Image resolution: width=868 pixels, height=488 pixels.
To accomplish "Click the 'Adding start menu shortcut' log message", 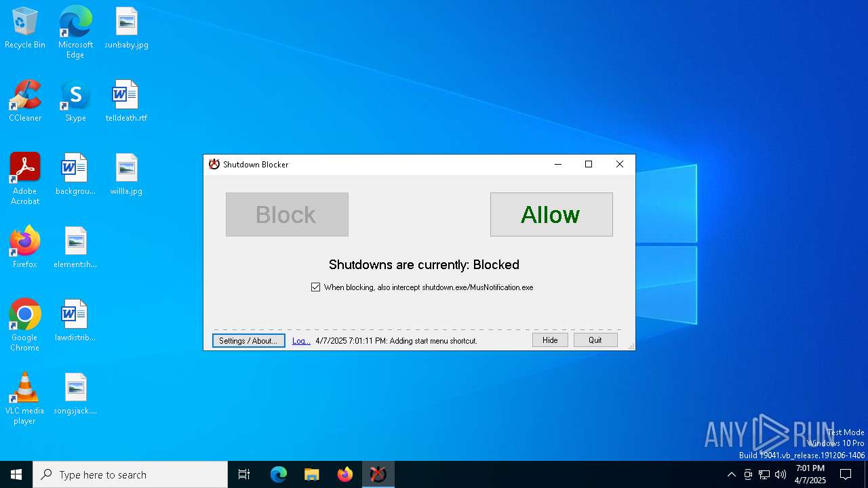I will pyautogui.click(x=396, y=341).
